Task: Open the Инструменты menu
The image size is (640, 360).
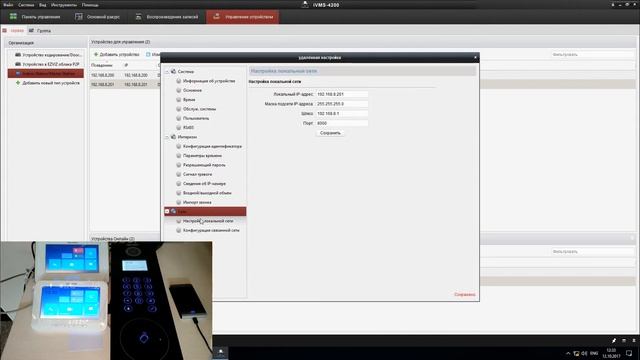Action: [64, 5]
